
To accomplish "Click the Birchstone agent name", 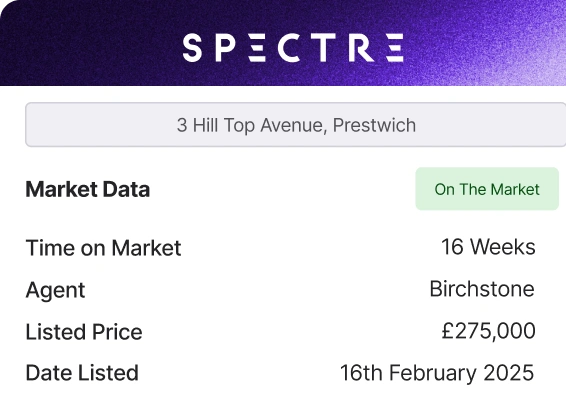I will coord(482,289).
